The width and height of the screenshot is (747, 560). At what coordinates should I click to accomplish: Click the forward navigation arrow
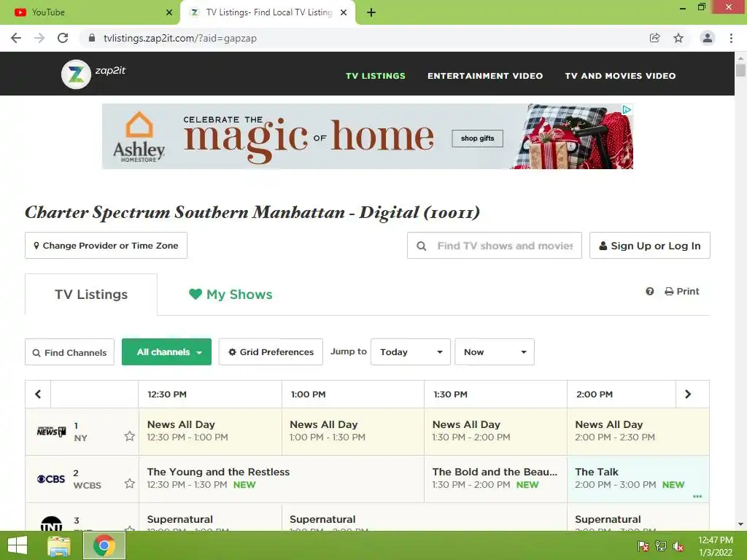click(39, 38)
